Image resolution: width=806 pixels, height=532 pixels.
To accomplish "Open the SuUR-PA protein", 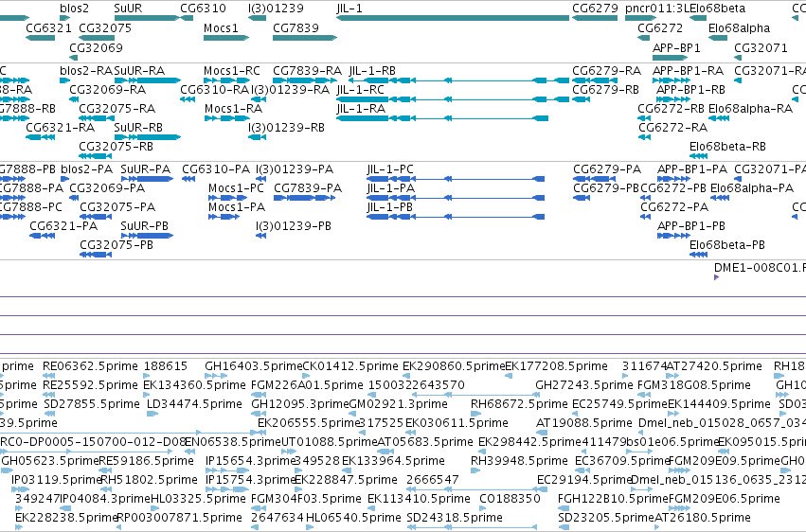I will pos(147,179).
